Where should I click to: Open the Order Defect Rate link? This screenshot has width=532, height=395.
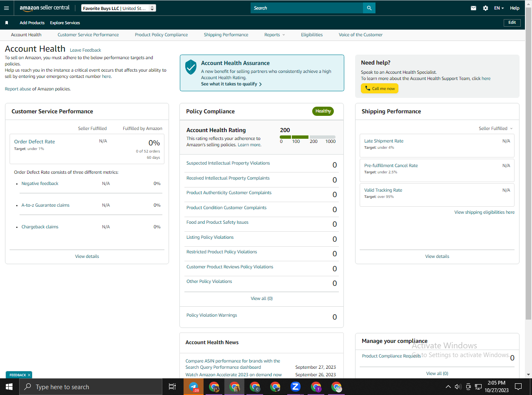(35, 142)
